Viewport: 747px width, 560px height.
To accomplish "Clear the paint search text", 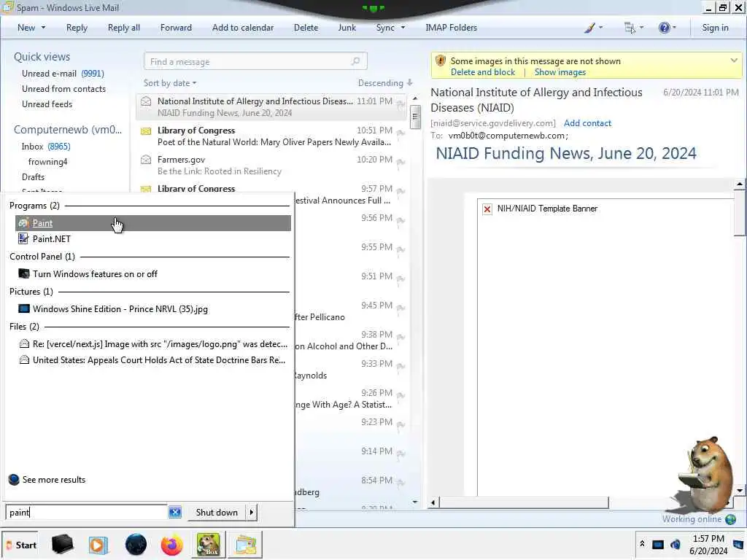I will 175,513.
